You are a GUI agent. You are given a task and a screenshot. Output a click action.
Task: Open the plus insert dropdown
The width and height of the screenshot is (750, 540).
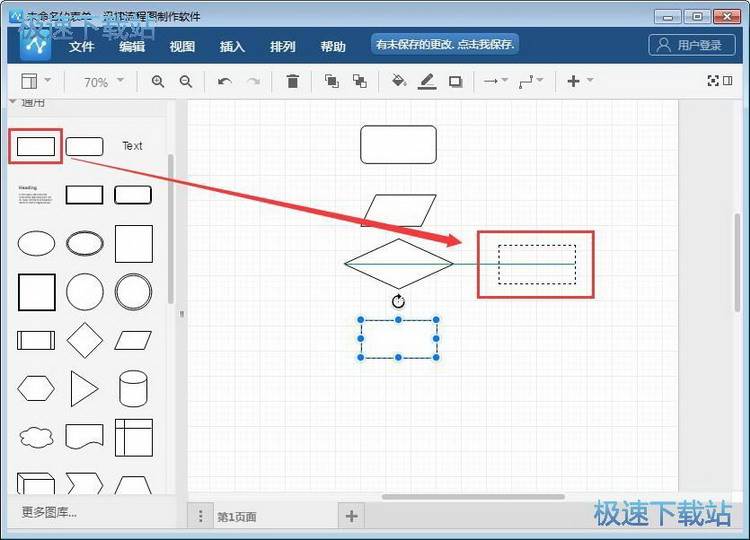[x=580, y=81]
